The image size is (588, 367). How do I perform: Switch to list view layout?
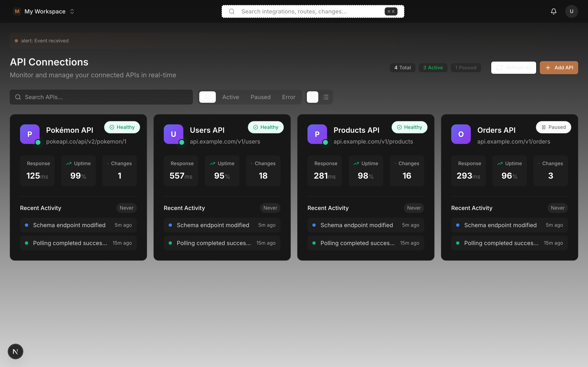point(326,97)
